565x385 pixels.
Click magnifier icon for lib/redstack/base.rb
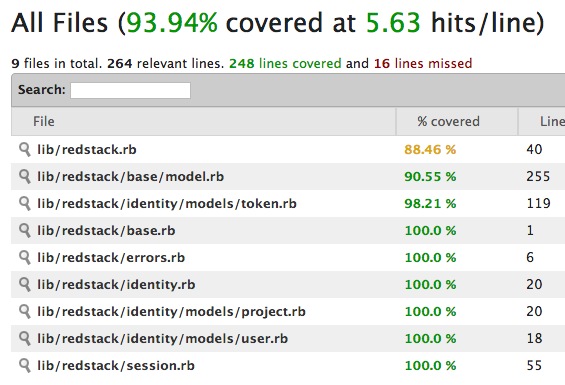click(x=25, y=231)
